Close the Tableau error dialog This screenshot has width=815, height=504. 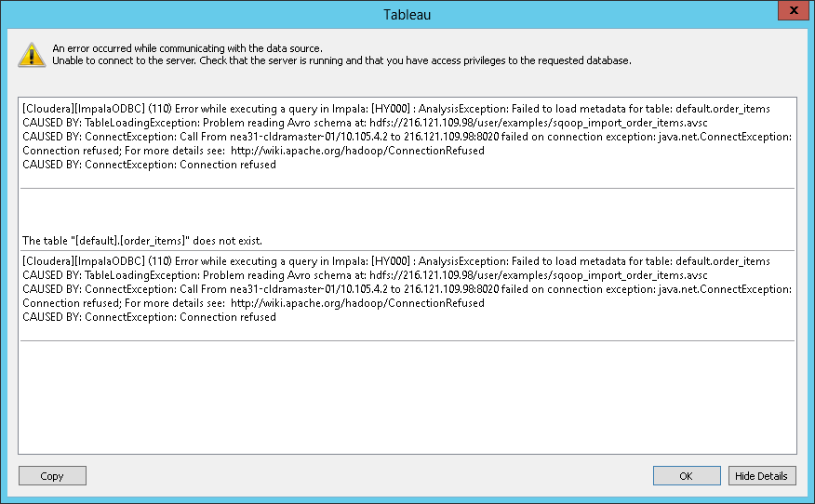pyautogui.click(x=794, y=10)
